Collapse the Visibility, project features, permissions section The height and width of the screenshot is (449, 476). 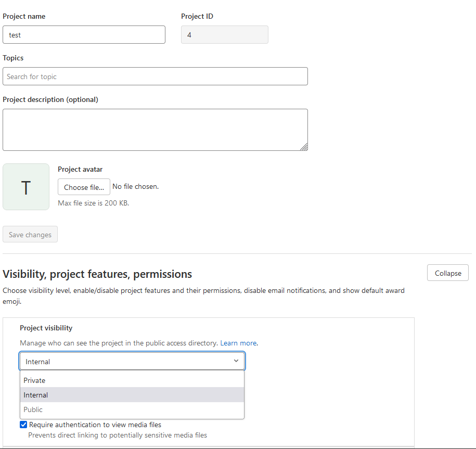[448, 273]
